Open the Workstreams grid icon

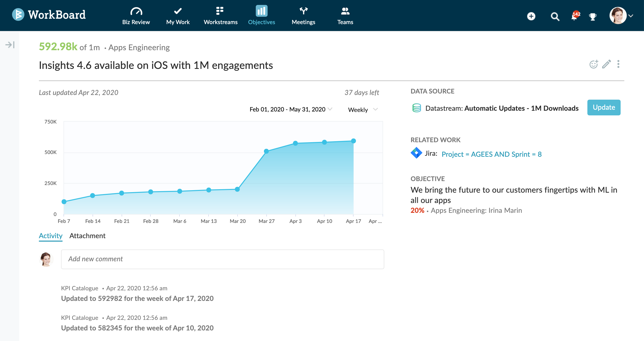click(220, 11)
